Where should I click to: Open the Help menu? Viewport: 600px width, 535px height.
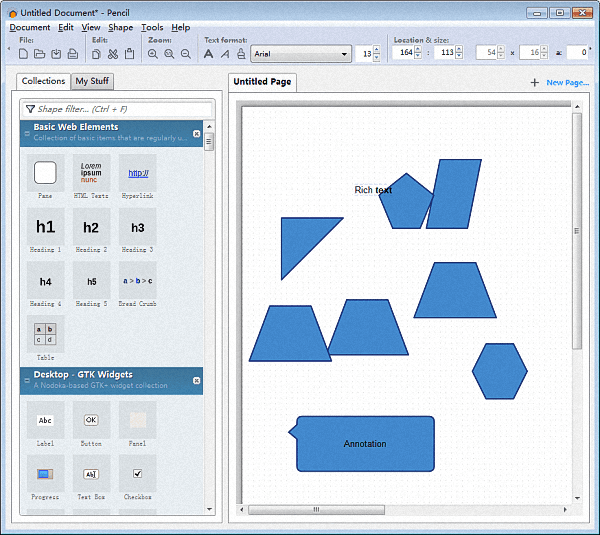(x=181, y=28)
